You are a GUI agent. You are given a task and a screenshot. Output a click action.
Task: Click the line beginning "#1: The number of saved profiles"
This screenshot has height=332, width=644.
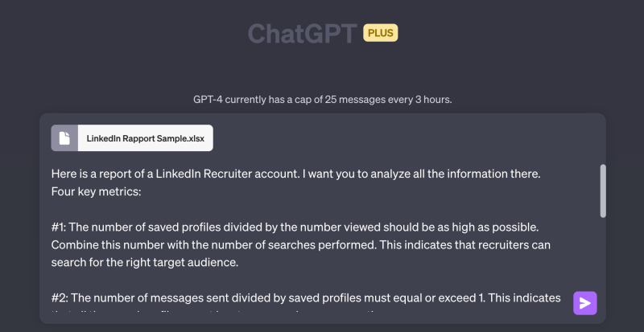coord(295,227)
